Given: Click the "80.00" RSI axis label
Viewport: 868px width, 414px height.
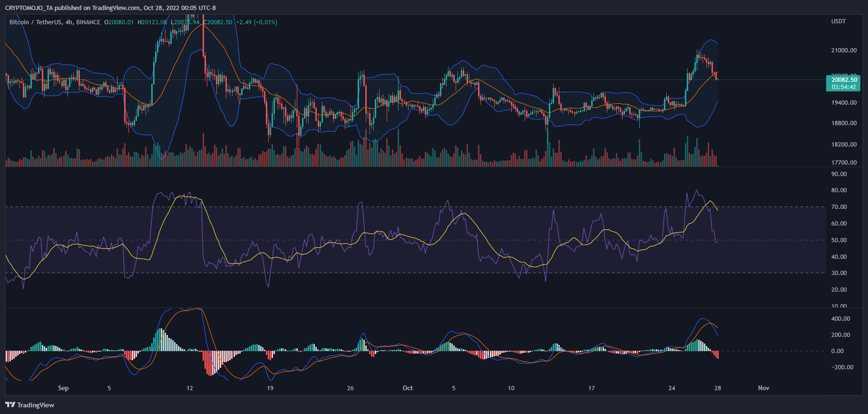Looking at the screenshot, I should [839, 190].
